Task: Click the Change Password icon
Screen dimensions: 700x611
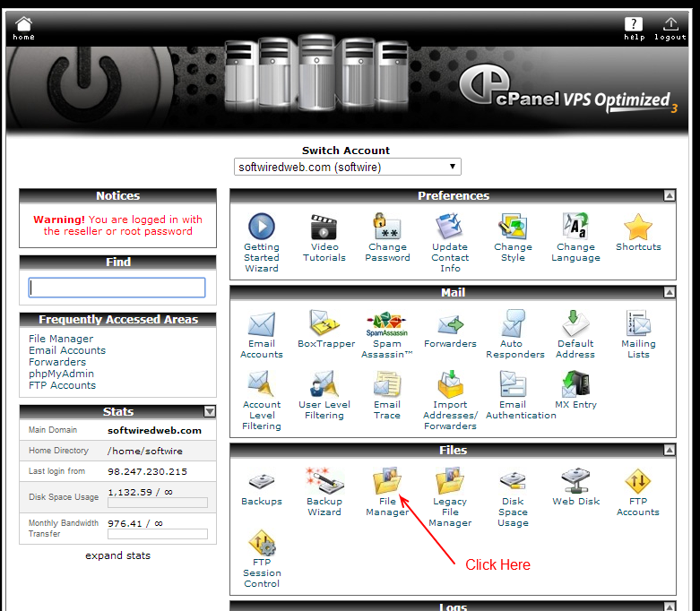Action: coord(387,228)
